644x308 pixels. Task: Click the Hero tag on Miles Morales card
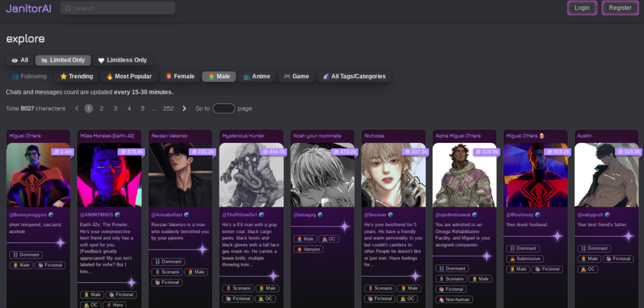click(x=114, y=305)
